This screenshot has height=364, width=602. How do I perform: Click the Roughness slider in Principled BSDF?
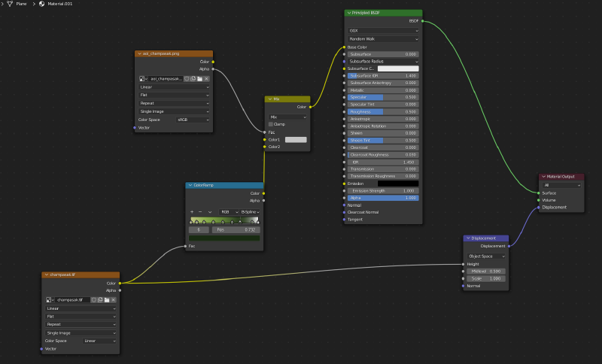383,111
